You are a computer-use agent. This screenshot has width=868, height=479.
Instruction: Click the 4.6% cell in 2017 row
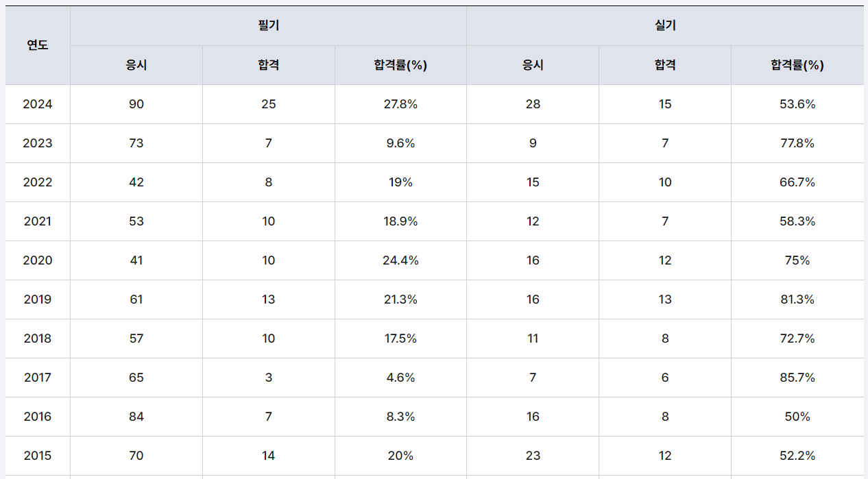pyautogui.click(x=400, y=378)
